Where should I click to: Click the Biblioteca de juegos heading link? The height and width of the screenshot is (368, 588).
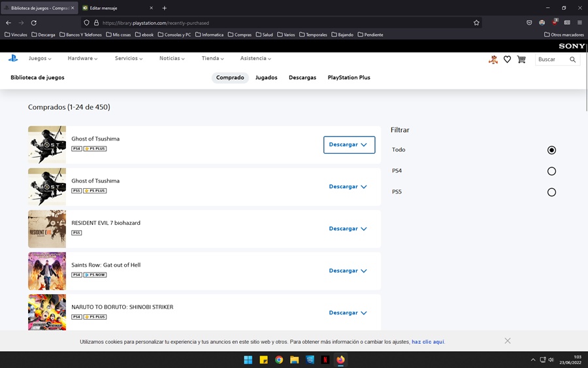37,78
